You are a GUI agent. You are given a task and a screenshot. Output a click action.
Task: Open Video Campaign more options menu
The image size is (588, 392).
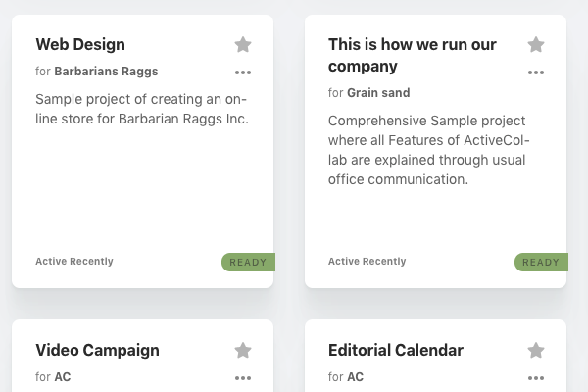point(243,378)
